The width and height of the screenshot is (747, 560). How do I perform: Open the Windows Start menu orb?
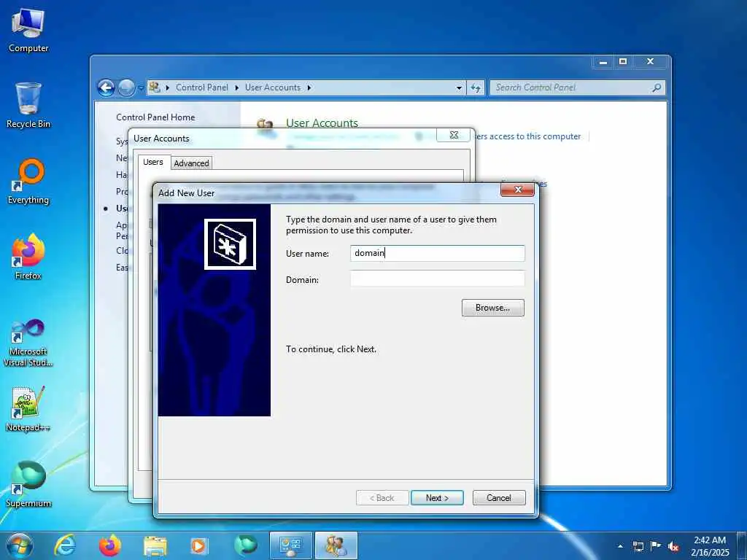pyautogui.click(x=20, y=545)
